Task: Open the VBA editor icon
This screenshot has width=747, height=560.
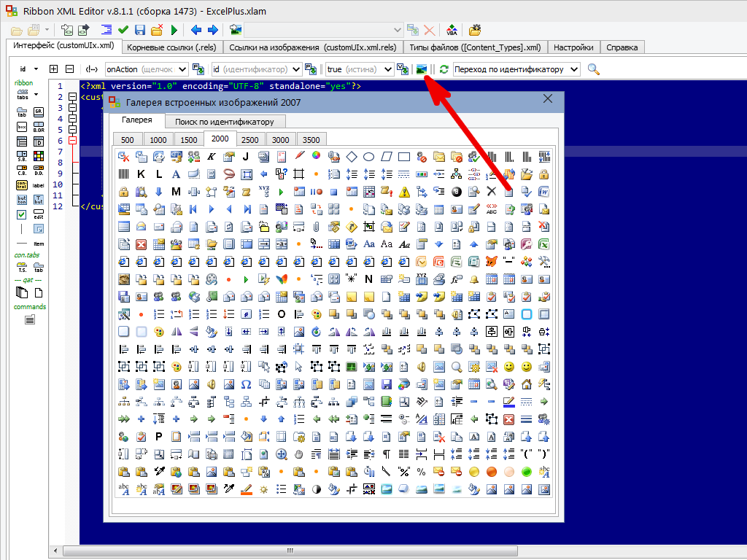Action: click(452, 30)
